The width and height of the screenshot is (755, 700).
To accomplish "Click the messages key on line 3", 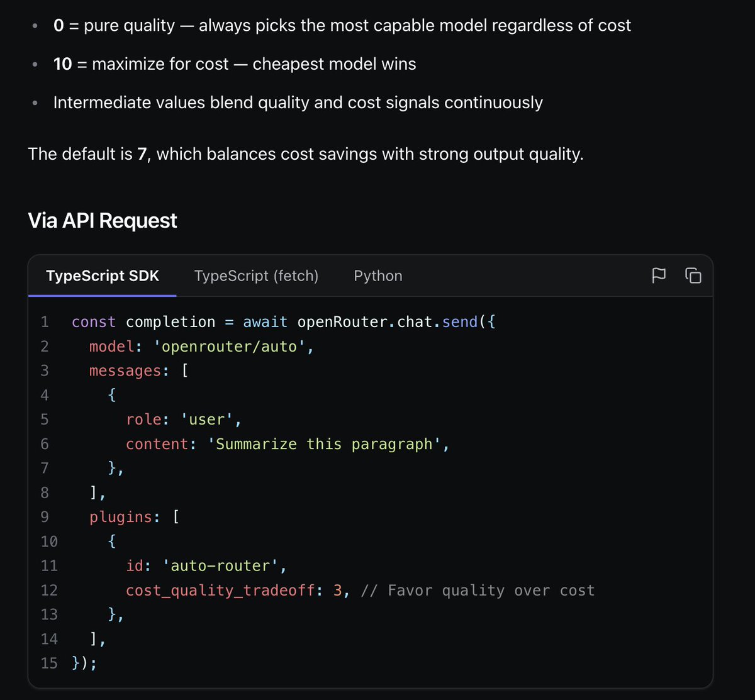I will 125,371.
